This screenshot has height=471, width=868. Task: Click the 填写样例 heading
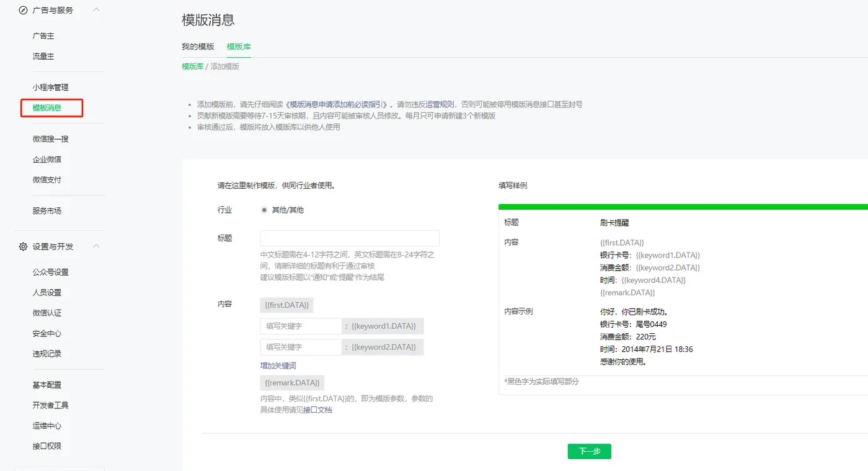(x=513, y=186)
